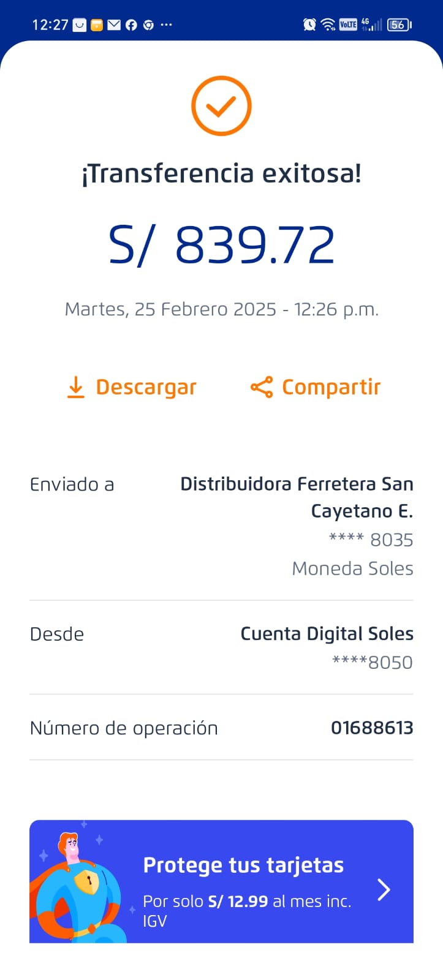Open the Protege tus tarjetas chevron arrow

pyautogui.click(x=384, y=889)
